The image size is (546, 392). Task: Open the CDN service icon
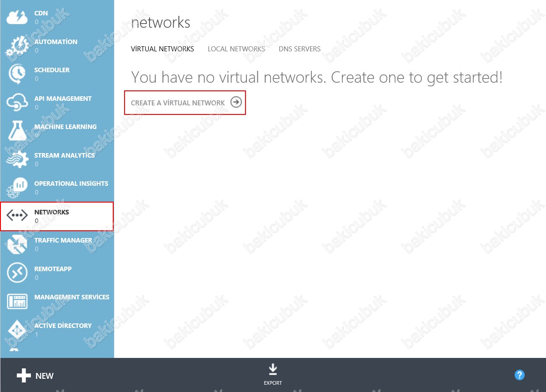17,17
